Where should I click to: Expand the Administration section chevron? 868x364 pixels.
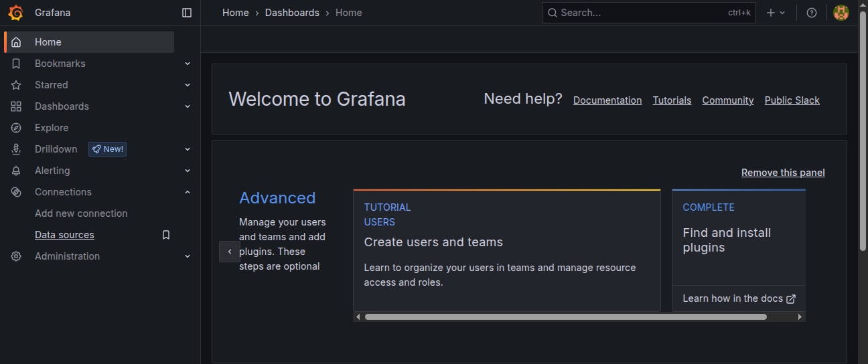pos(188,256)
